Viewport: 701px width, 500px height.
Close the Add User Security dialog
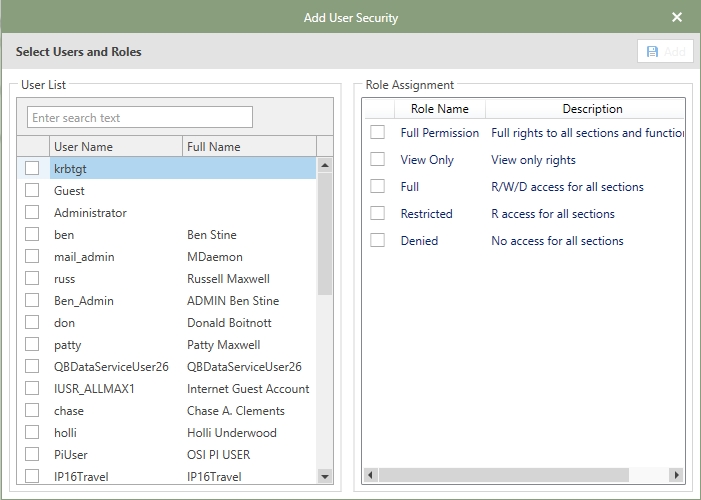click(x=677, y=17)
